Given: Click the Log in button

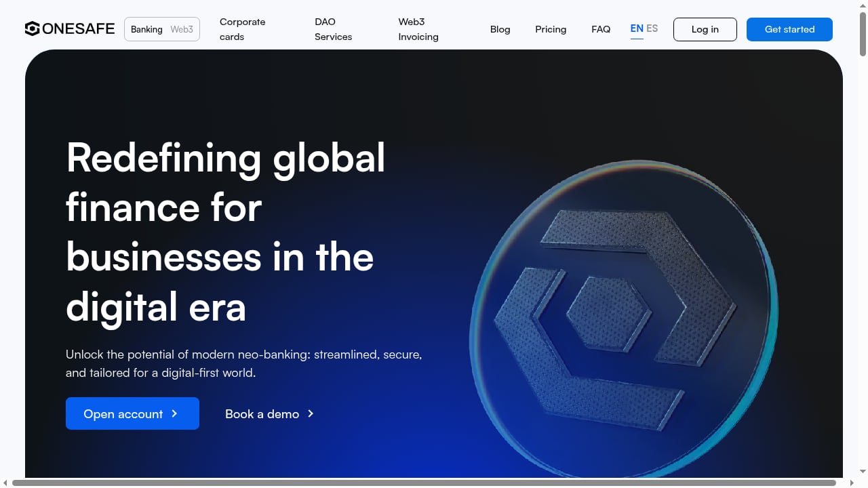Looking at the screenshot, I should [x=705, y=29].
